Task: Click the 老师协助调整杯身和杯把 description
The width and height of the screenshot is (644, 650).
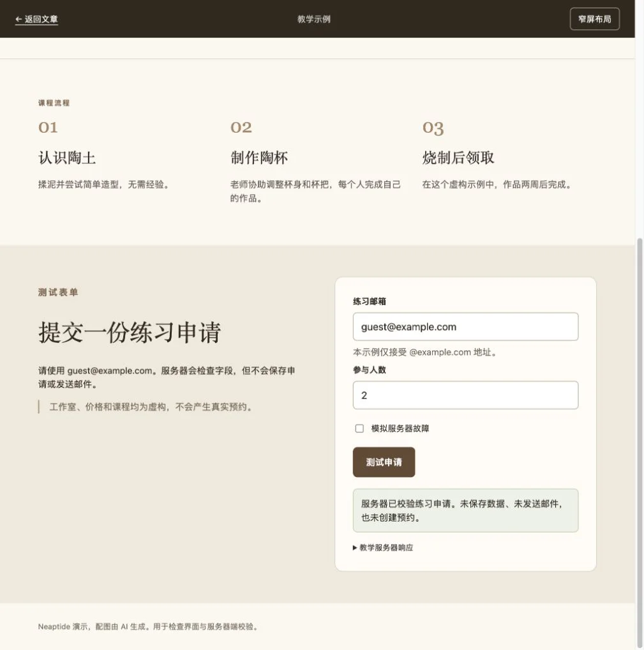Action: click(315, 191)
